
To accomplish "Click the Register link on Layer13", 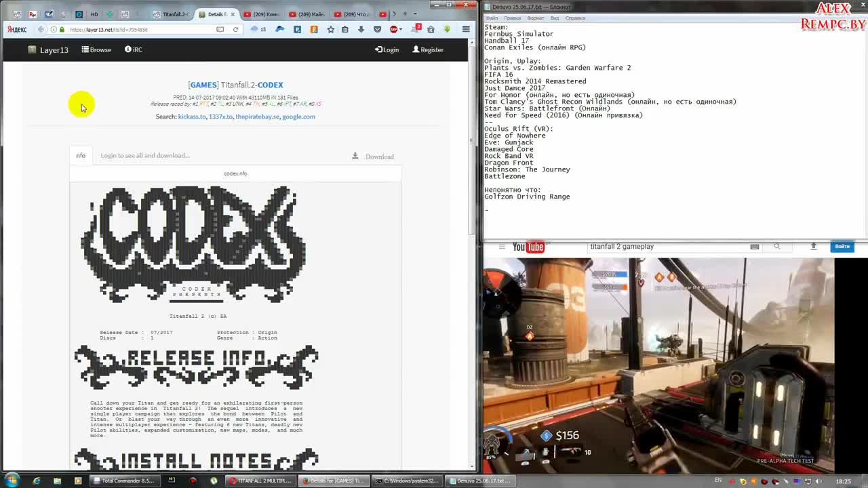I will click(x=428, y=49).
